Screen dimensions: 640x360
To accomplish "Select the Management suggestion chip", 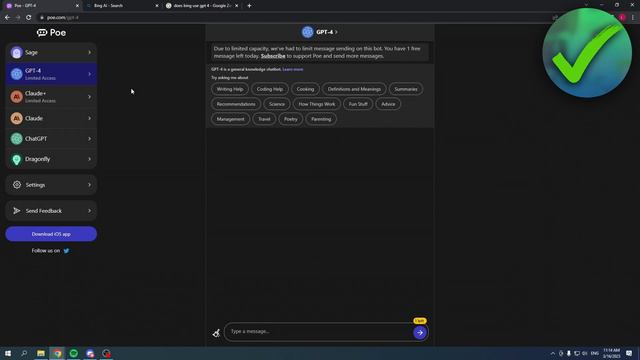I will pyautogui.click(x=230, y=119).
